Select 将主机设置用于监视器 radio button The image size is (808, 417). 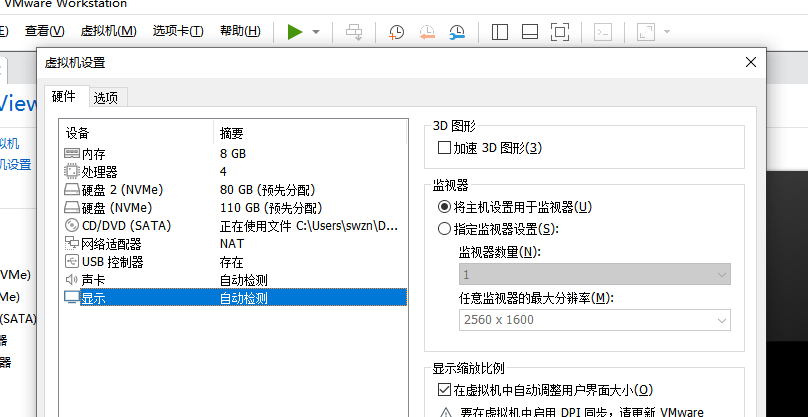[444, 207]
